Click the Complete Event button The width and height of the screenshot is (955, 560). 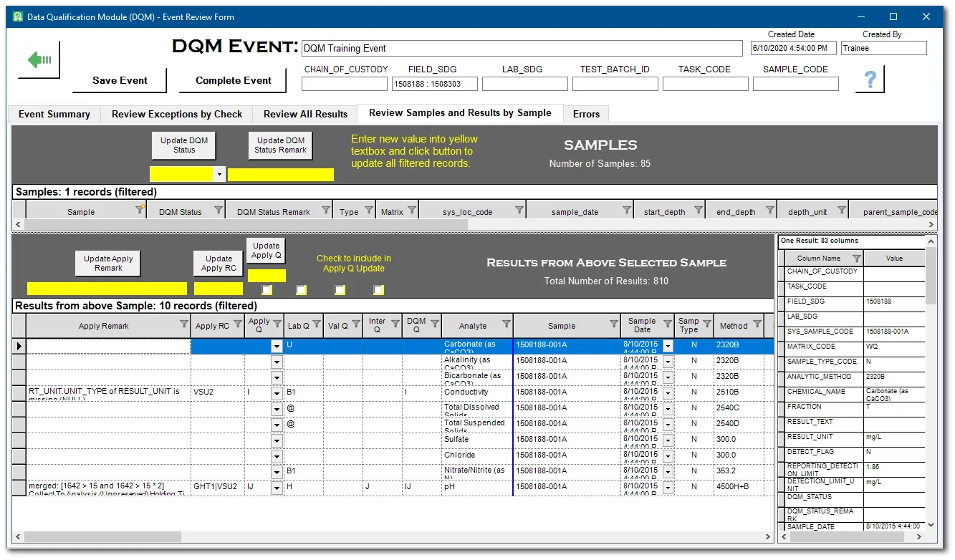(x=234, y=80)
